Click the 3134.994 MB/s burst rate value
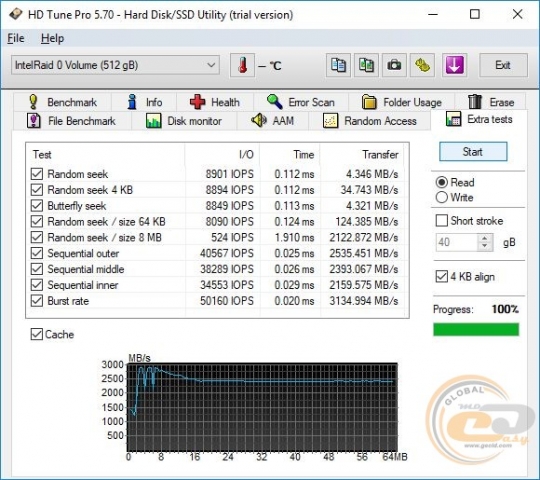The image size is (540, 480). click(364, 301)
